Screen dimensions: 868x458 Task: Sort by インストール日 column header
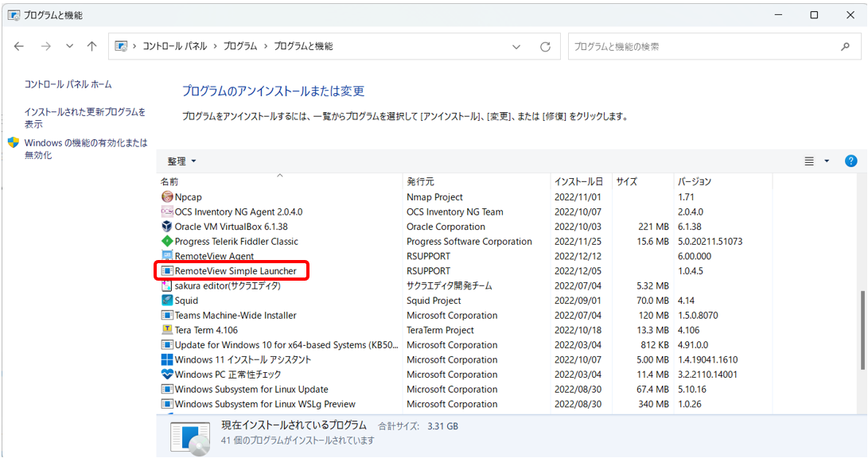[581, 181]
